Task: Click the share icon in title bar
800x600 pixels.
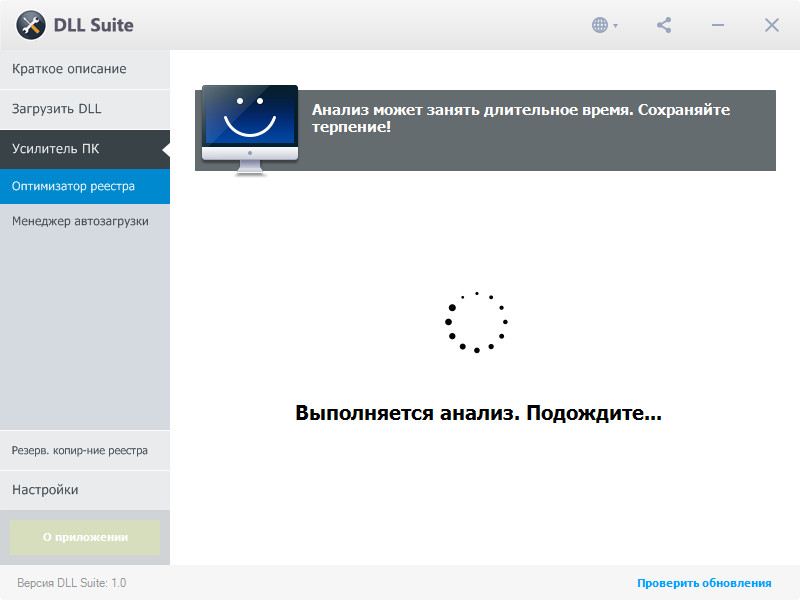Action: click(664, 25)
